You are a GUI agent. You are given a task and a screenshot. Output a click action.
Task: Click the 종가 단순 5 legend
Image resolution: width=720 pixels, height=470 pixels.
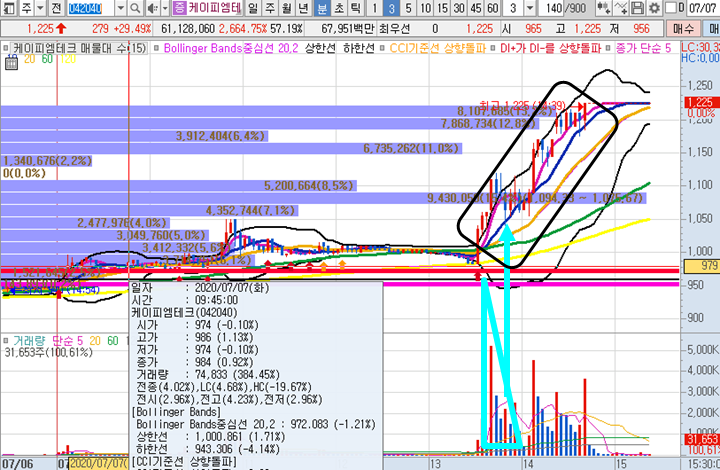click(x=643, y=48)
